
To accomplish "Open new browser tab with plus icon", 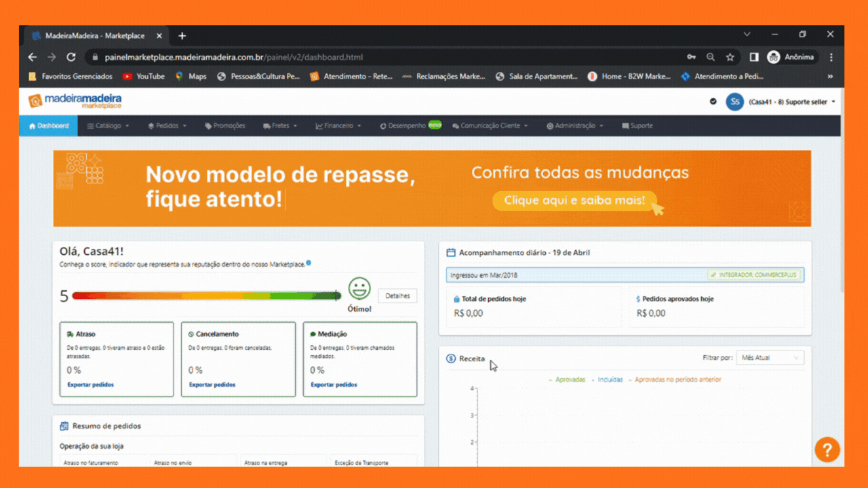I will coord(182,36).
